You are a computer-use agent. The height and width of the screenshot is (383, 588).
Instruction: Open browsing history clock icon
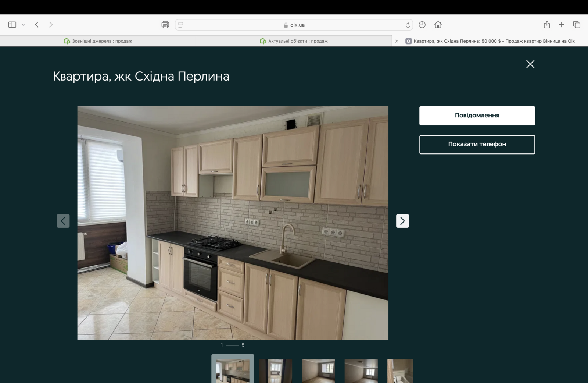coord(422,25)
